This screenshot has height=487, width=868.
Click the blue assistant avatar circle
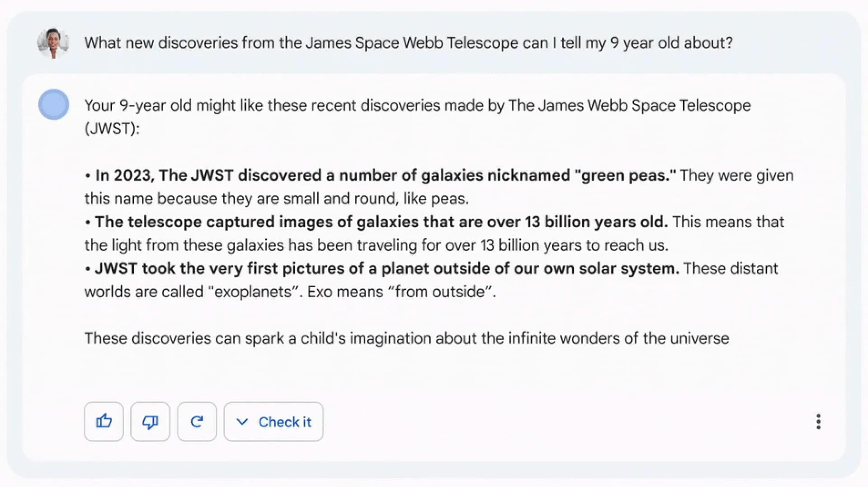[54, 104]
